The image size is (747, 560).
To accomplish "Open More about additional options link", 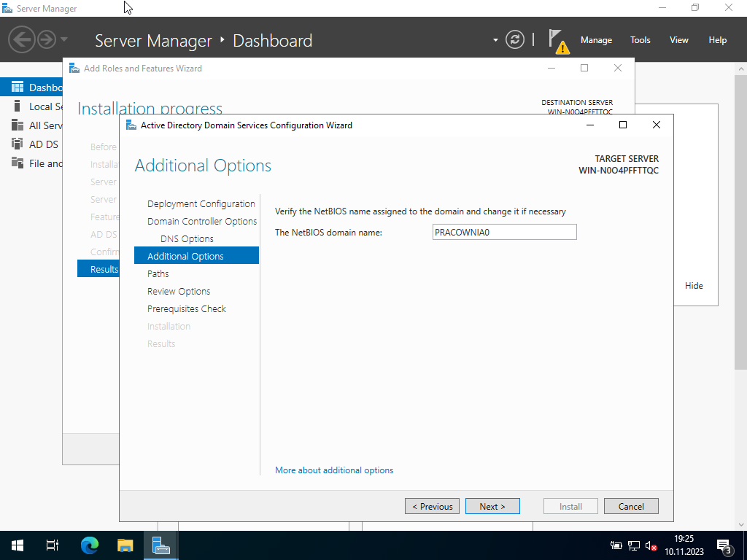I will [334, 470].
